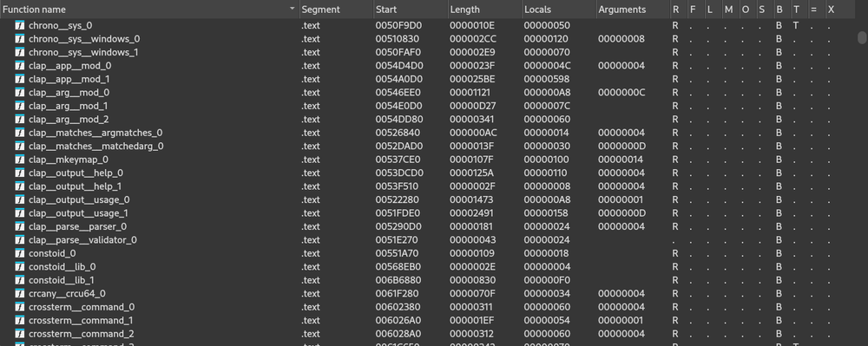Click T flag in chrono__sys_0 row
Viewport: 868px width, 346px height.
(x=795, y=25)
